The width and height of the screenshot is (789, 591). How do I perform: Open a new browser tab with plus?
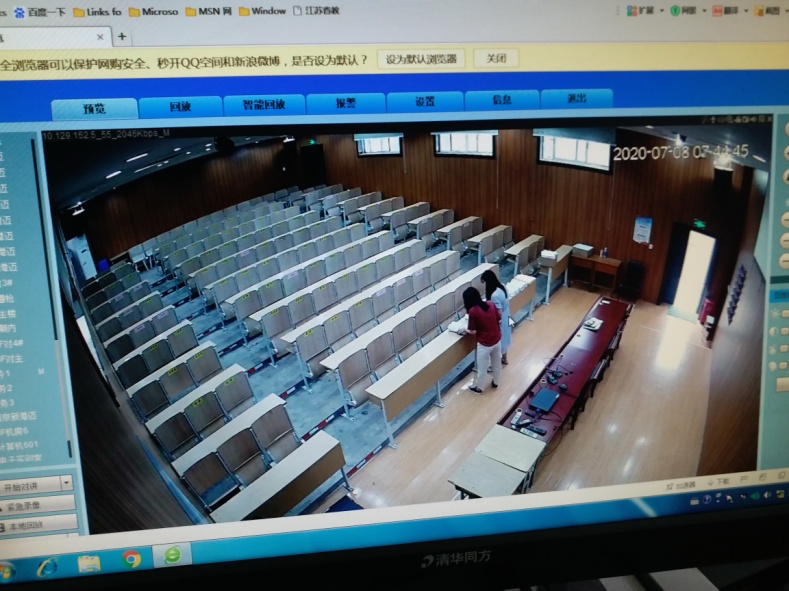(122, 36)
